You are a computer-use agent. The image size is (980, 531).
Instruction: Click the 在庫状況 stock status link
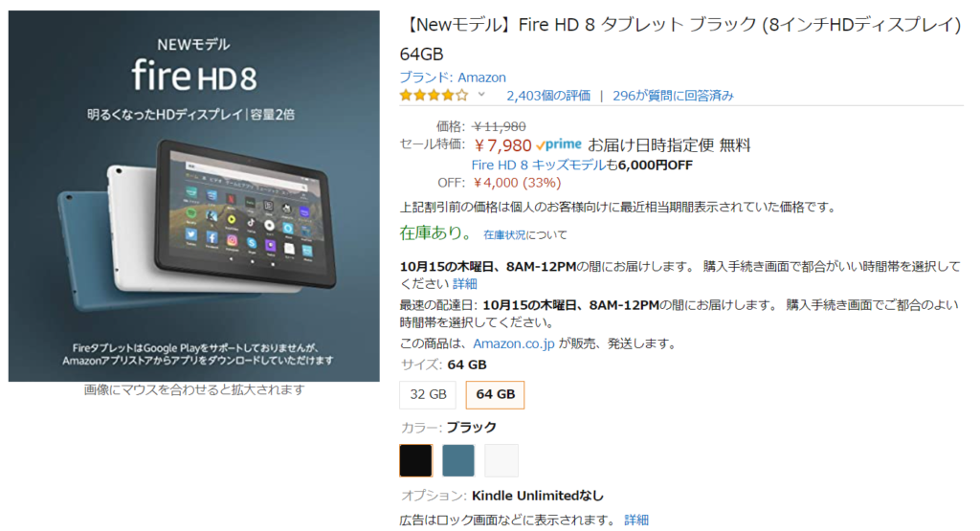point(504,235)
